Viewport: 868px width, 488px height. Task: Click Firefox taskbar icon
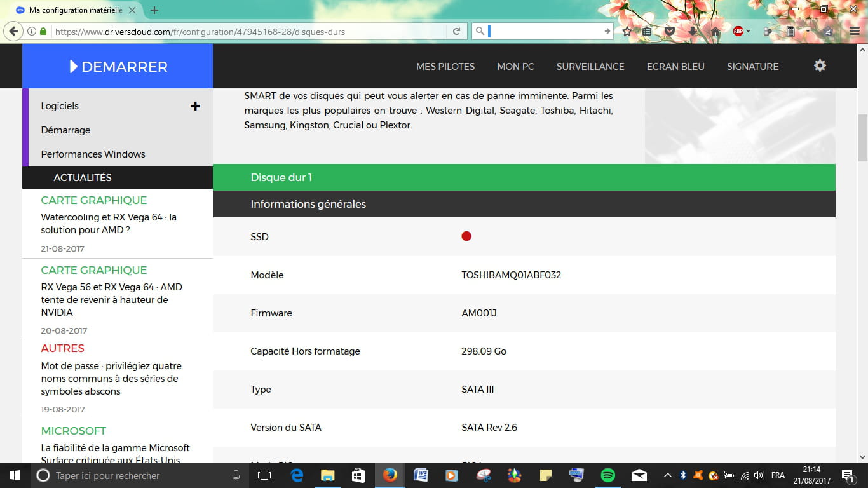point(390,475)
